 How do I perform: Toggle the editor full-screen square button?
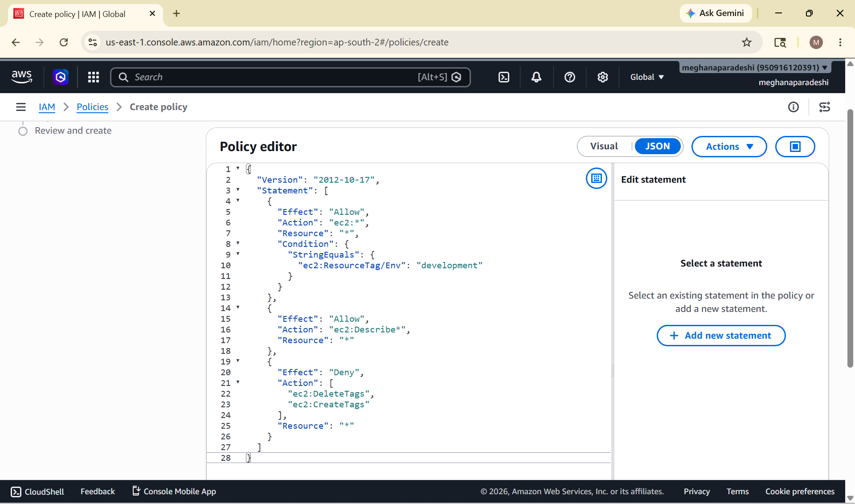(795, 147)
